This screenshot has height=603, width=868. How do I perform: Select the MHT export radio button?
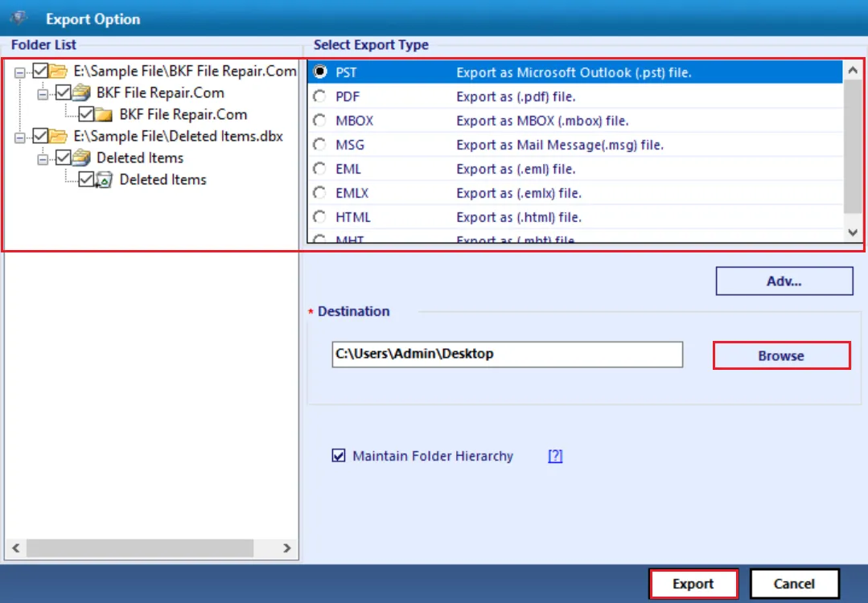click(x=320, y=239)
